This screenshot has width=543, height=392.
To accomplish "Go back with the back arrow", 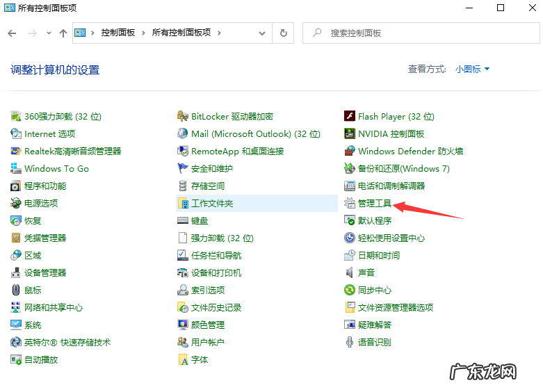I will [12, 33].
